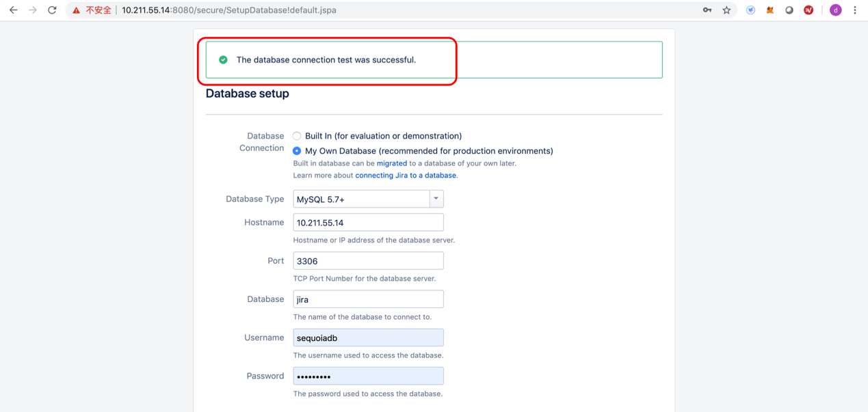Click the red not-secure warning triangle

(76, 10)
